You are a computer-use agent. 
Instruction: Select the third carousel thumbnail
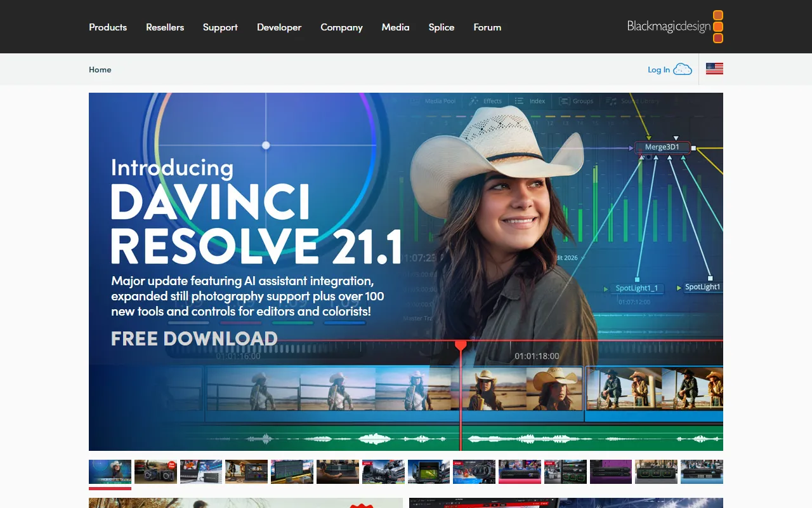click(201, 472)
